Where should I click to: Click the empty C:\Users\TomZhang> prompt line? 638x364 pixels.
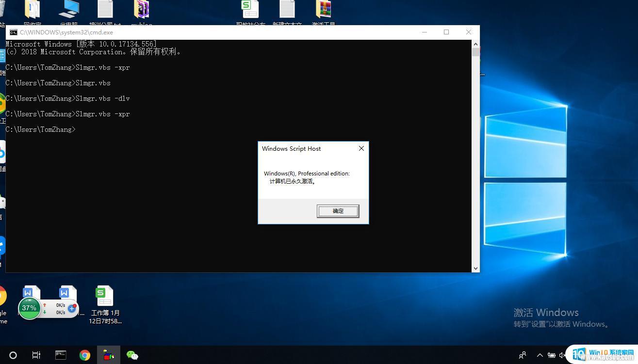[x=41, y=129]
